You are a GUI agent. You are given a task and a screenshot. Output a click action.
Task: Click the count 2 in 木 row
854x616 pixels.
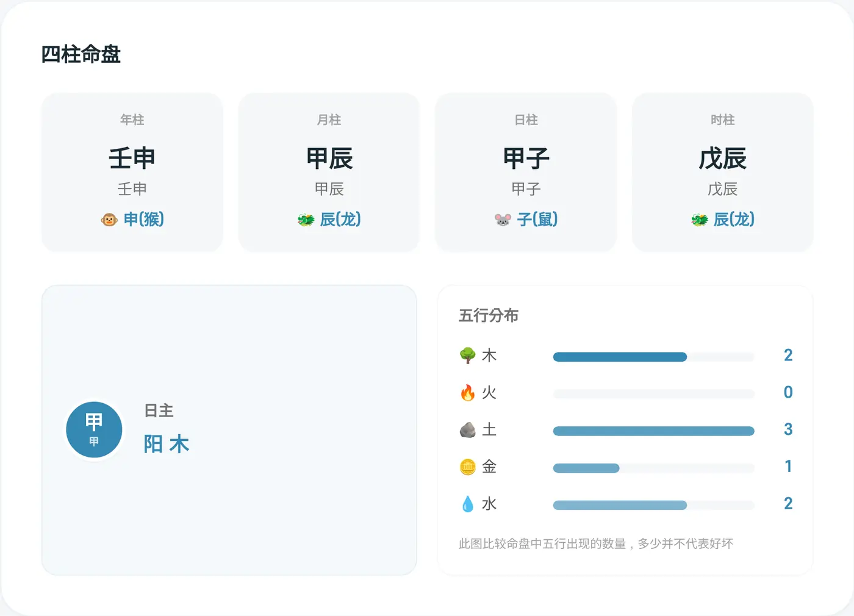pos(788,356)
